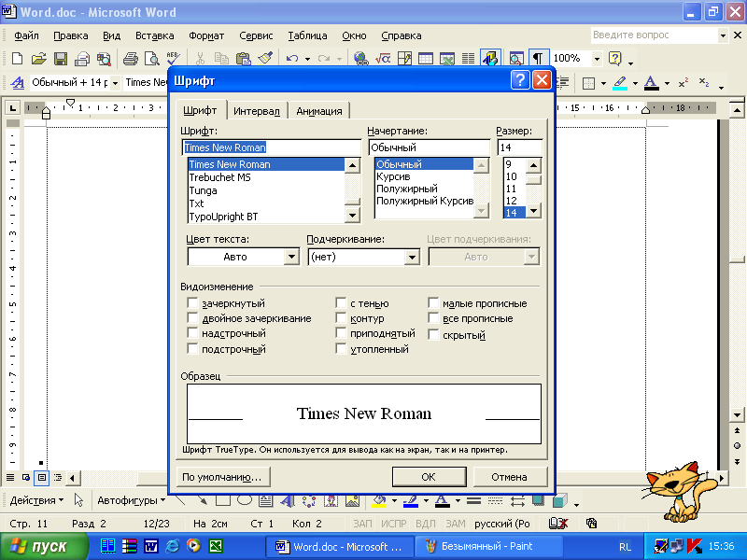This screenshot has height=560, width=747.
Task: Click the superscript x² icon
Action: (684, 83)
